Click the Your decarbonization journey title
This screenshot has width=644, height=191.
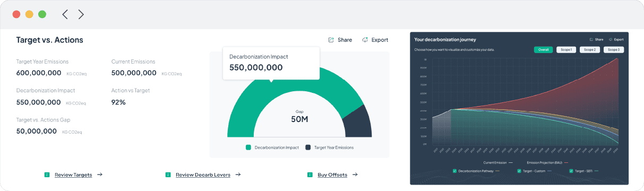445,39
